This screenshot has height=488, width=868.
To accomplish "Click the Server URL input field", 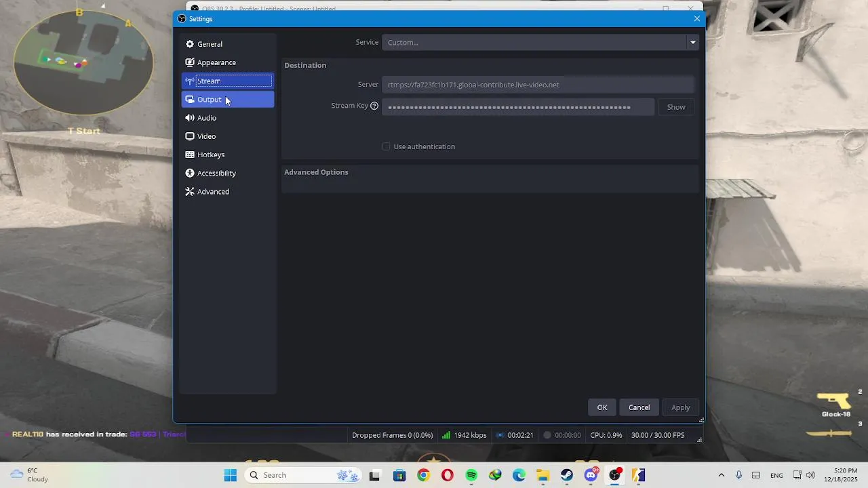I will 538,85.
